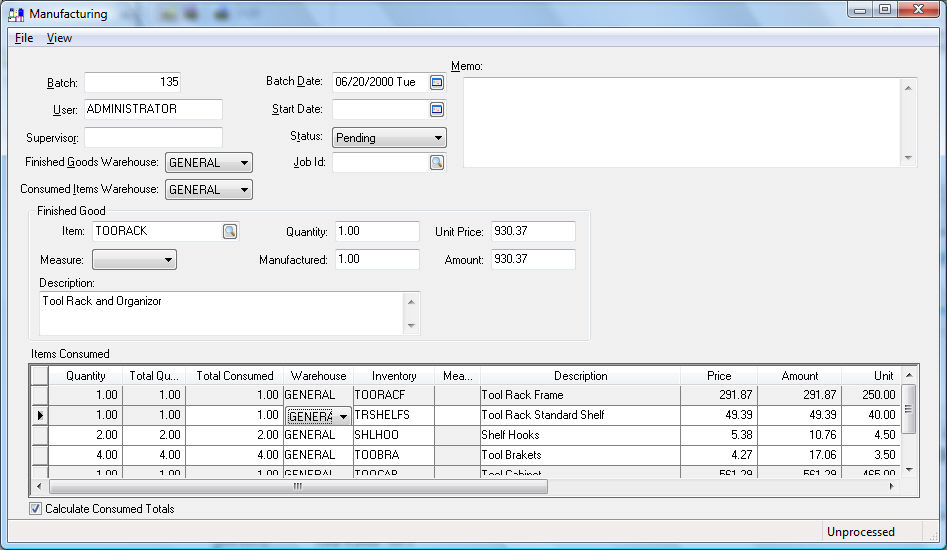Image resolution: width=947 pixels, height=550 pixels.
Task: Click the Batch number field
Action: (132, 82)
